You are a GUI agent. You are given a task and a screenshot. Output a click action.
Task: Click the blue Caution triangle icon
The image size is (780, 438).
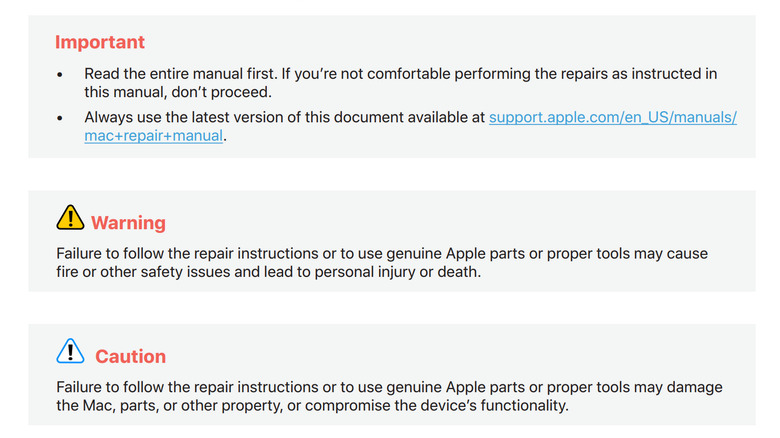(x=70, y=351)
